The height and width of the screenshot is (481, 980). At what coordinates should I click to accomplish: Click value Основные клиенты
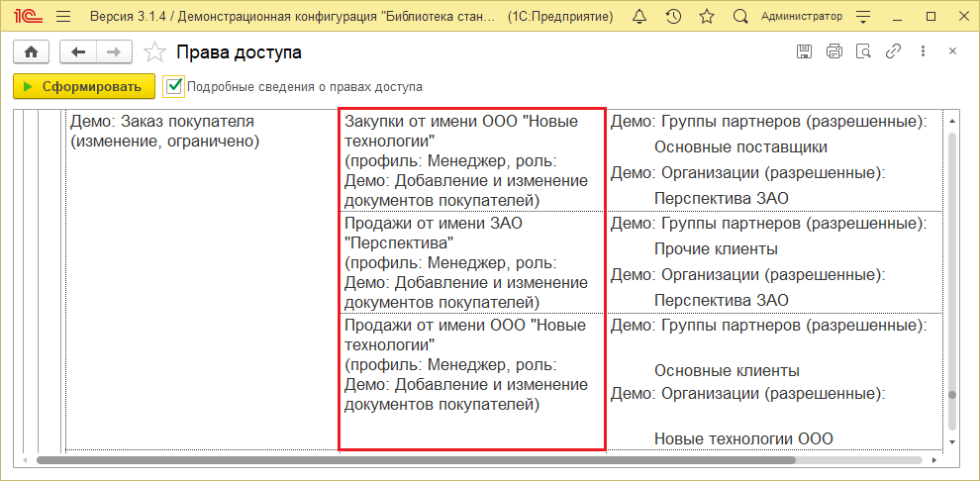click(728, 371)
